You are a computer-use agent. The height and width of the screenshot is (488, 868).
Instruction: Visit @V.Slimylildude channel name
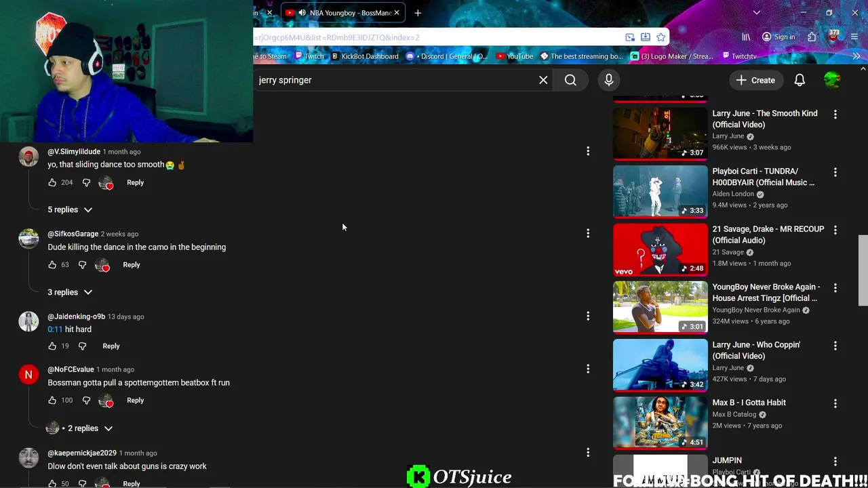point(74,152)
